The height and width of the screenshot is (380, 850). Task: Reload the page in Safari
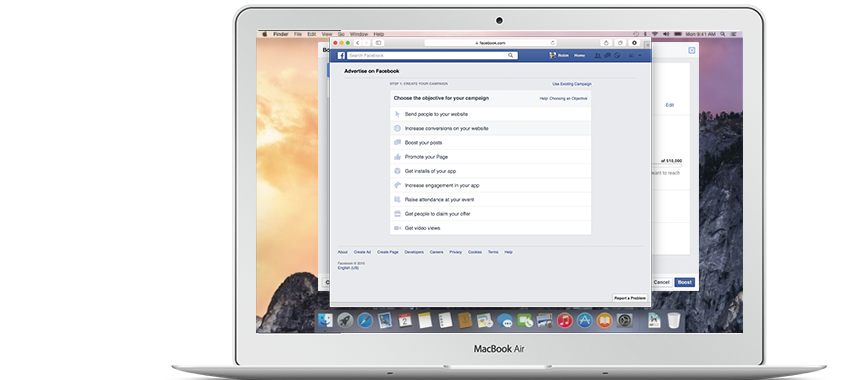pos(552,43)
